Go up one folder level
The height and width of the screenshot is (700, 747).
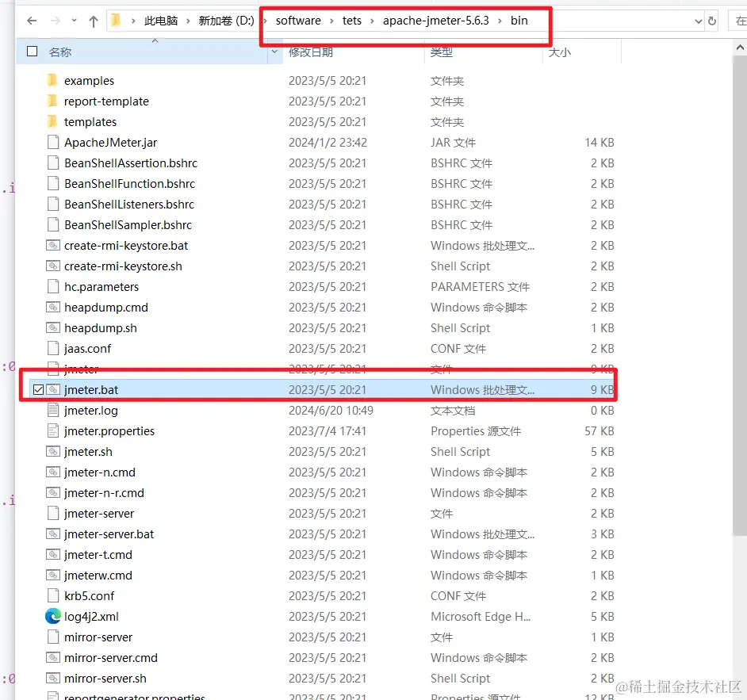pyautogui.click(x=94, y=21)
